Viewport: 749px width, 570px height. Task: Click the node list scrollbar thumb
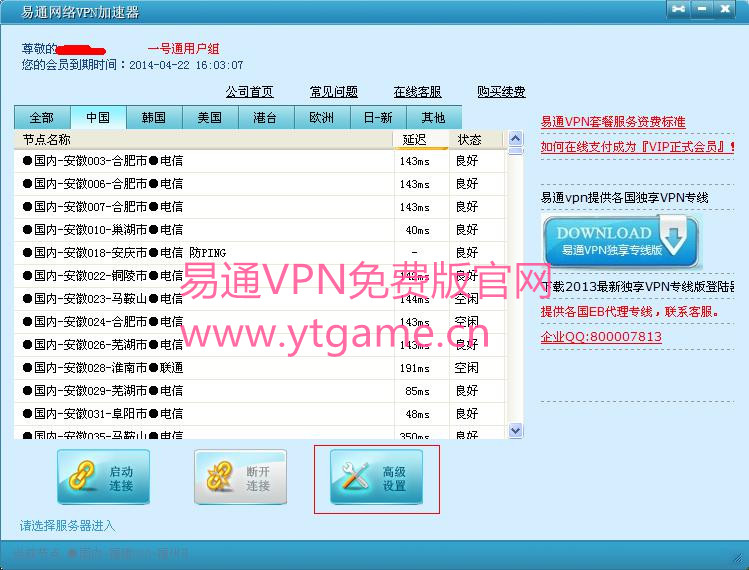515,151
